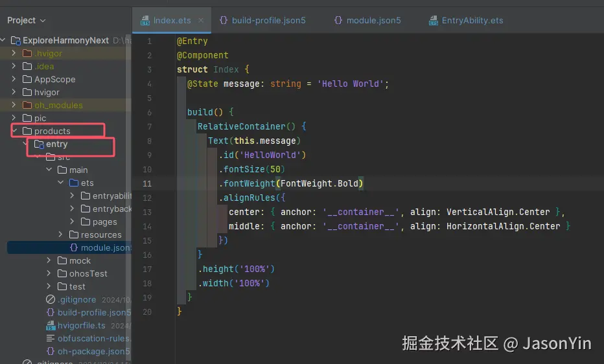Image resolution: width=604 pixels, height=364 pixels.
Task: Select the .idea folder row
Action: (65, 66)
